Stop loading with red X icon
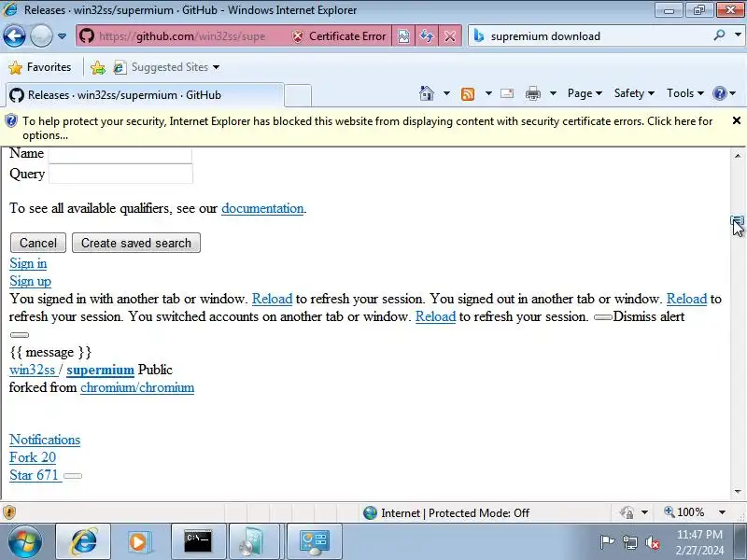 click(x=450, y=36)
